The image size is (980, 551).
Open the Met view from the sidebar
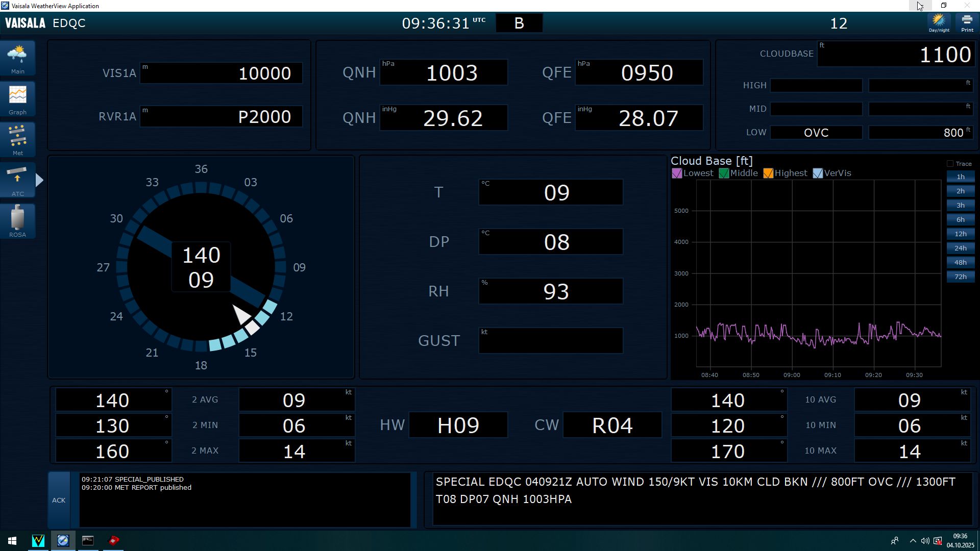[17, 140]
